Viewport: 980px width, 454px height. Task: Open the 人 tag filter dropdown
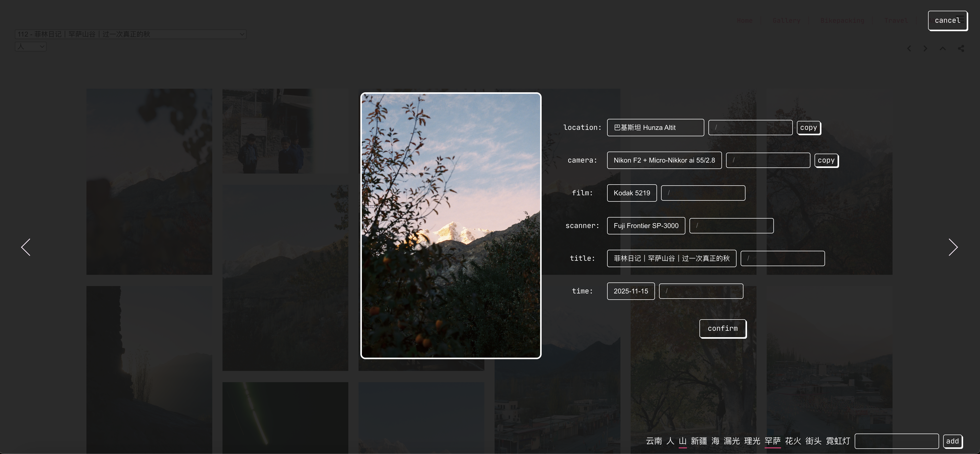(30, 47)
